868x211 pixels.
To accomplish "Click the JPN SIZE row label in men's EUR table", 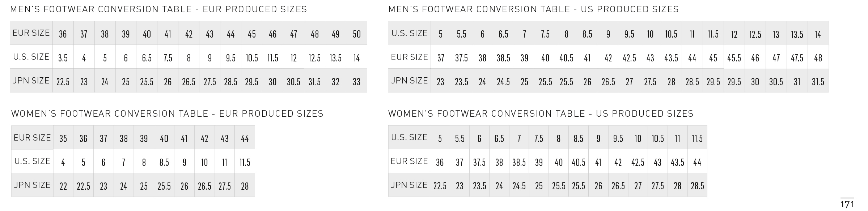I will [31, 81].
